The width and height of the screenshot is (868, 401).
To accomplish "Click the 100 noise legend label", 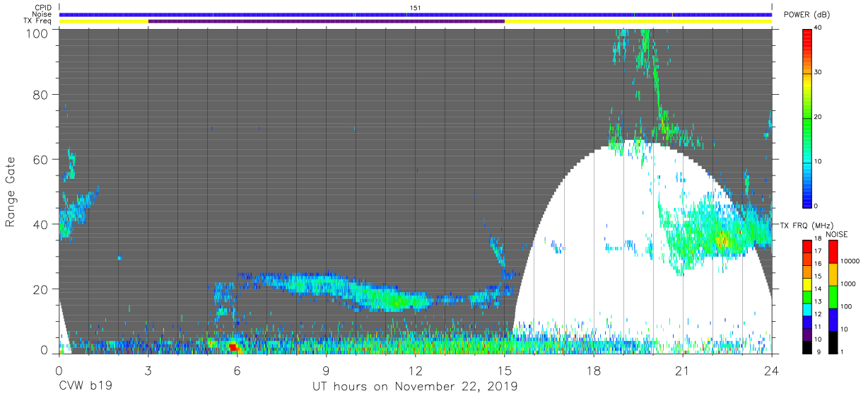I will pos(848,307).
